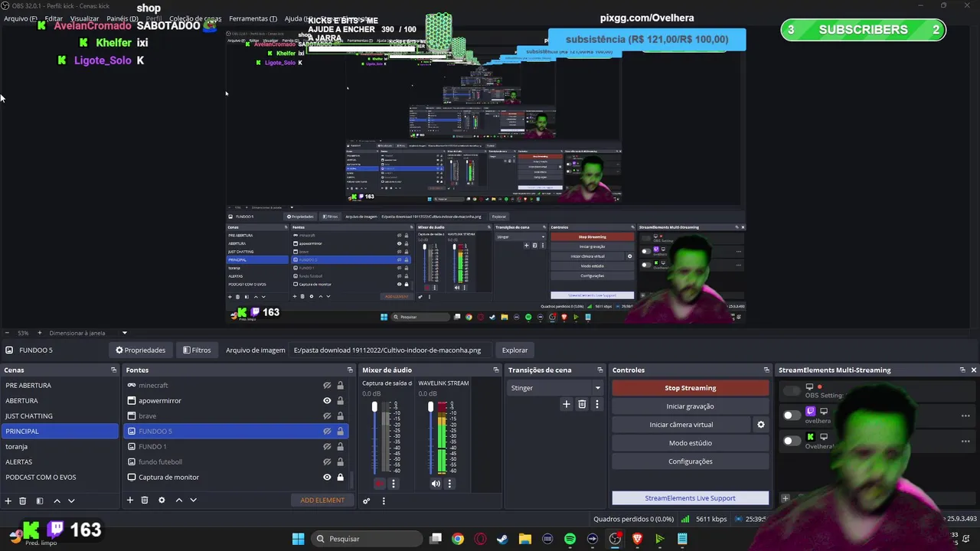Open Configurações from Controles

coord(690,461)
